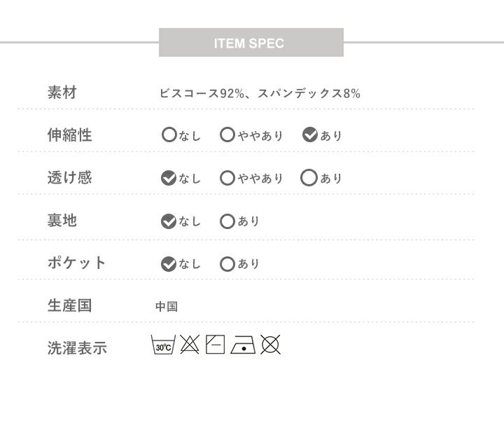Viewport: 504px width, 421px height.
Task: Click the 30°C machine wash icon
Action: (x=162, y=345)
